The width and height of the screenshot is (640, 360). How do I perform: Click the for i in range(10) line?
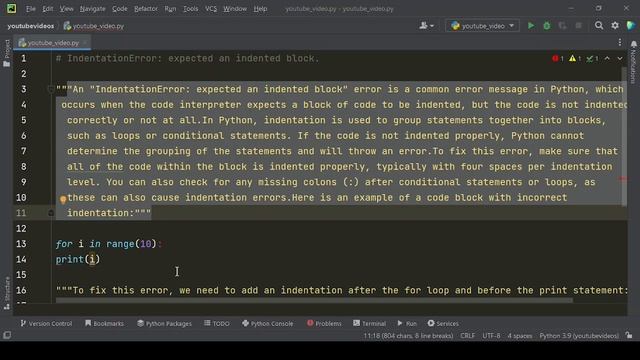click(x=109, y=244)
